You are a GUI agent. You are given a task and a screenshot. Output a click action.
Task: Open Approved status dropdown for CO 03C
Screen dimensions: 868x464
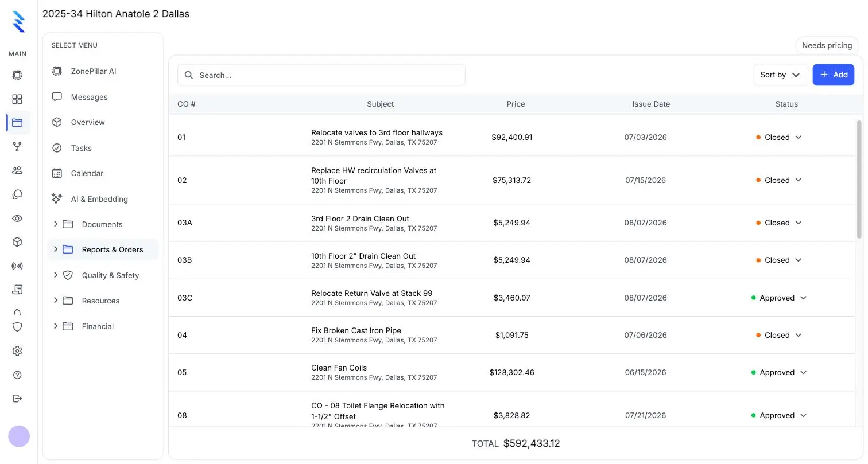click(779, 298)
